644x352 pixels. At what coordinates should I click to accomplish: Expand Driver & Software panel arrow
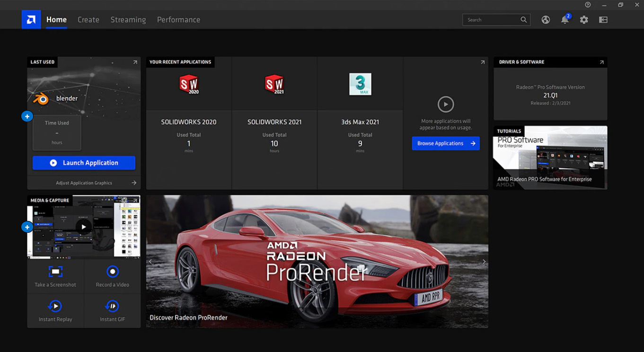[602, 62]
